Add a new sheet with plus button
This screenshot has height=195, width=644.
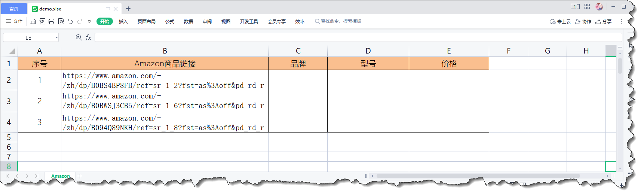[80, 176]
